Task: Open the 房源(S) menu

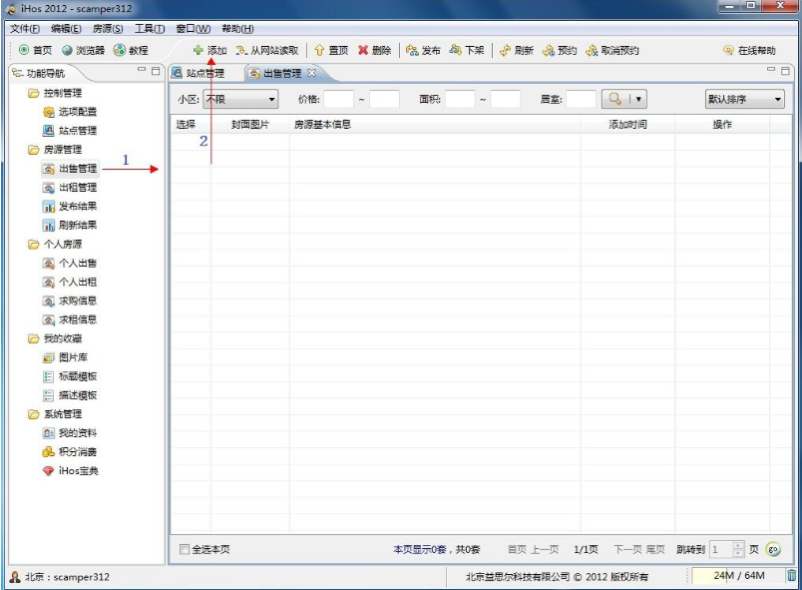Action: (x=108, y=29)
